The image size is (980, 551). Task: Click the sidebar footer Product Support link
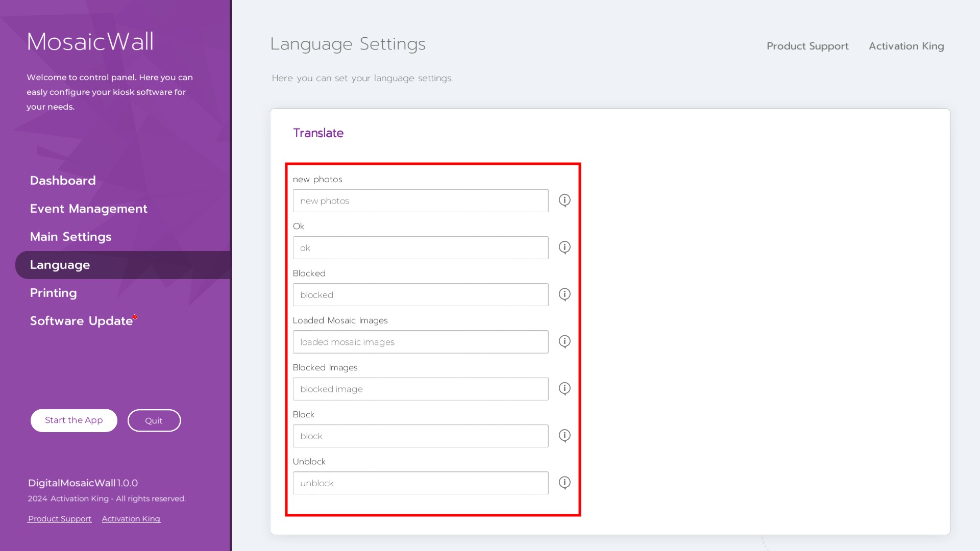click(60, 519)
